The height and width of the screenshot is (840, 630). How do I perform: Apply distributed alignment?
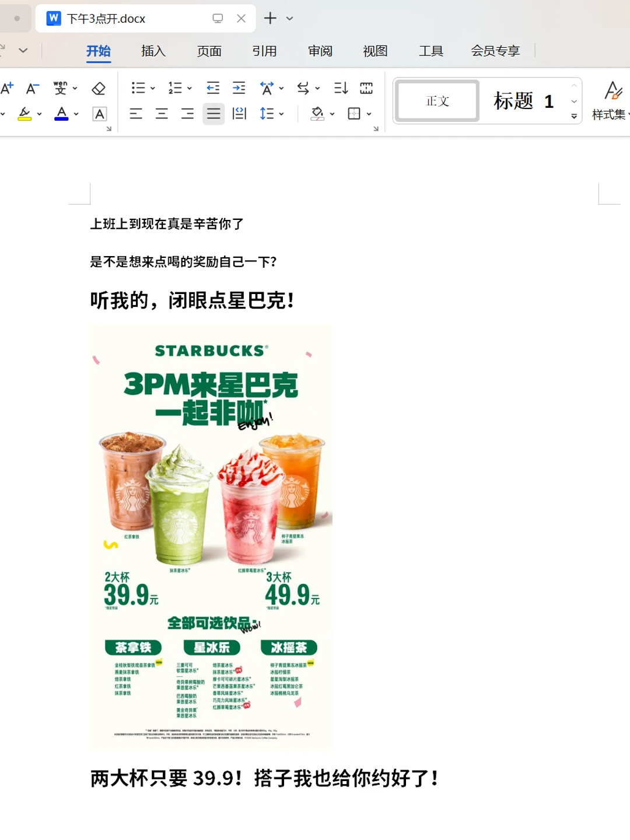pyautogui.click(x=239, y=114)
